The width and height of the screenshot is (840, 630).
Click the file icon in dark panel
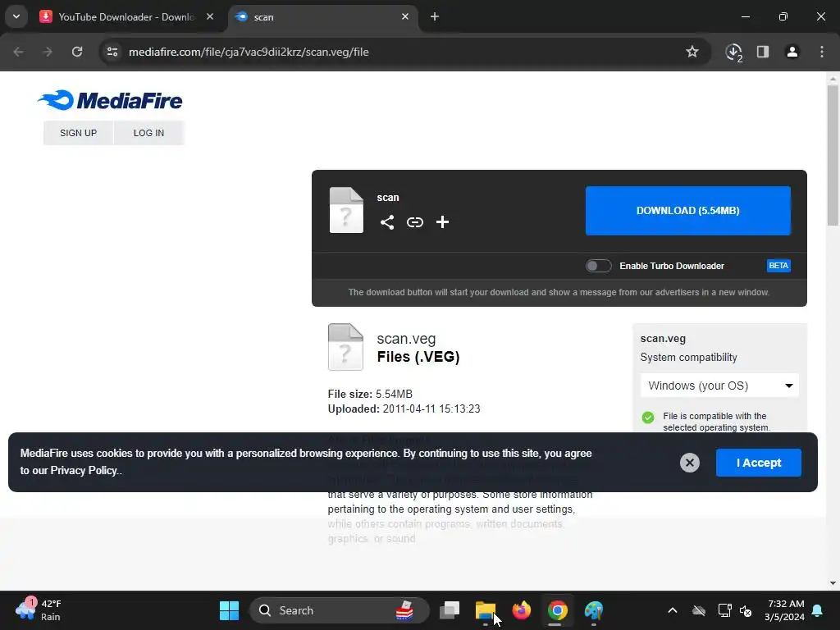coord(346,210)
